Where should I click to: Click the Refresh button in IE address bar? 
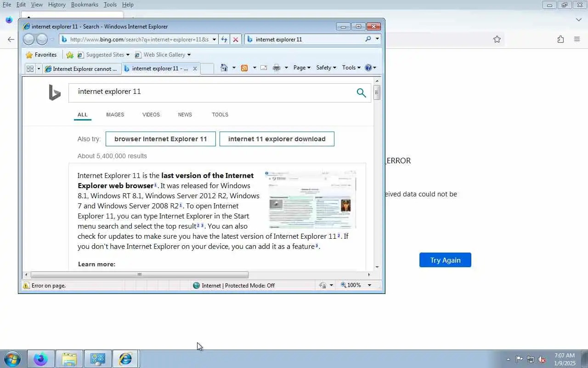point(224,39)
